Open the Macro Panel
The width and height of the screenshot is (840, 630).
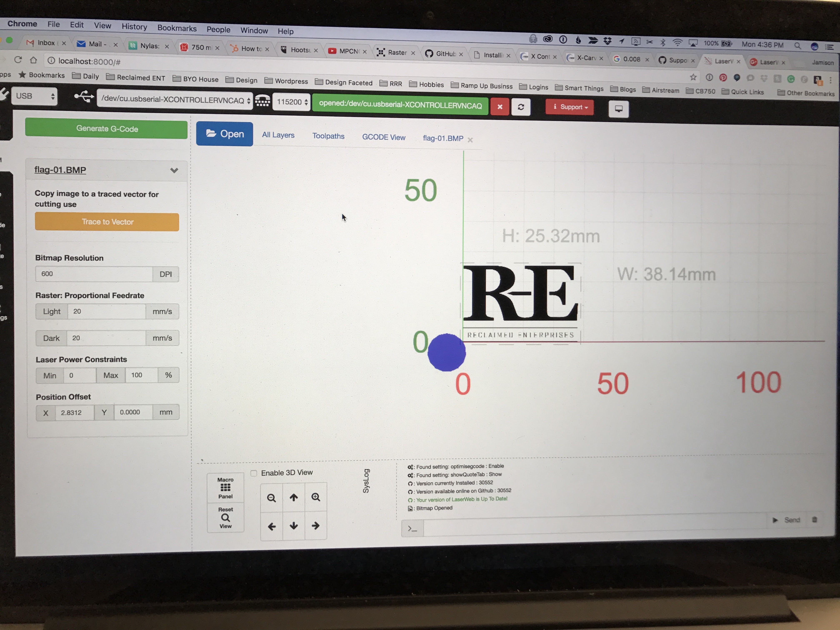(x=225, y=488)
